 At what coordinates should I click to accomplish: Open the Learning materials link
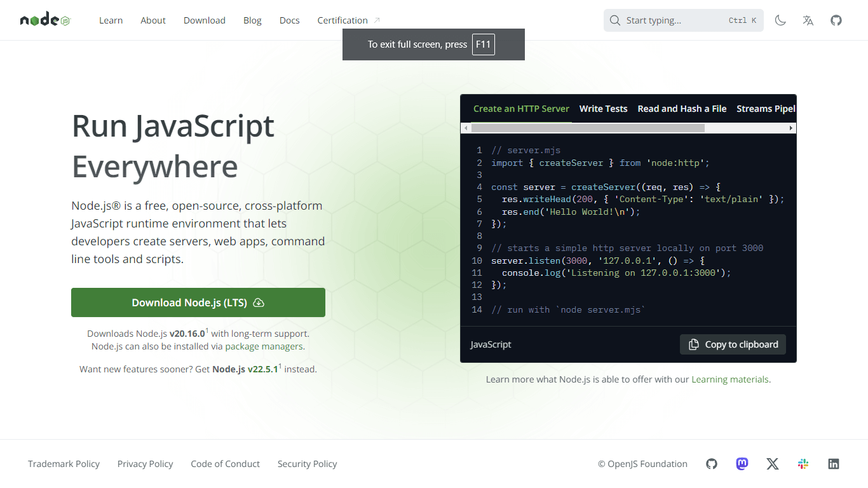point(730,379)
